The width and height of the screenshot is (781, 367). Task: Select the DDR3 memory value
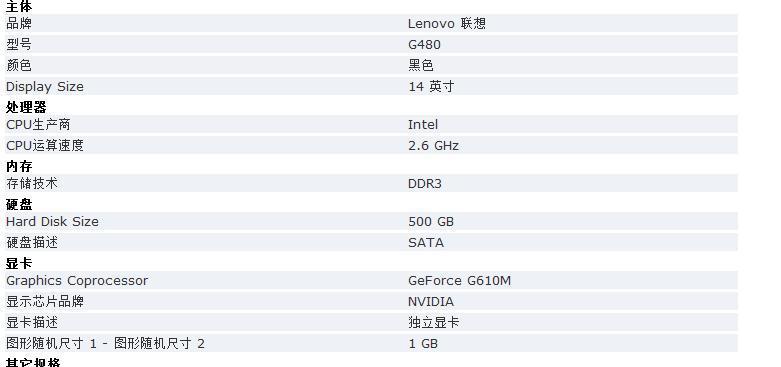pyautogui.click(x=425, y=183)
